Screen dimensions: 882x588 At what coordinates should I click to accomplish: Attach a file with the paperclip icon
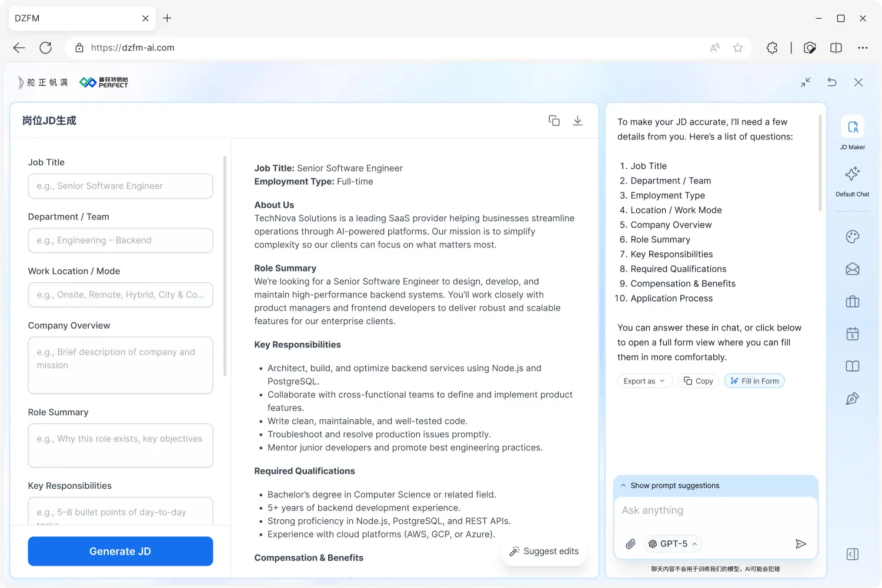tap(630, 544)
